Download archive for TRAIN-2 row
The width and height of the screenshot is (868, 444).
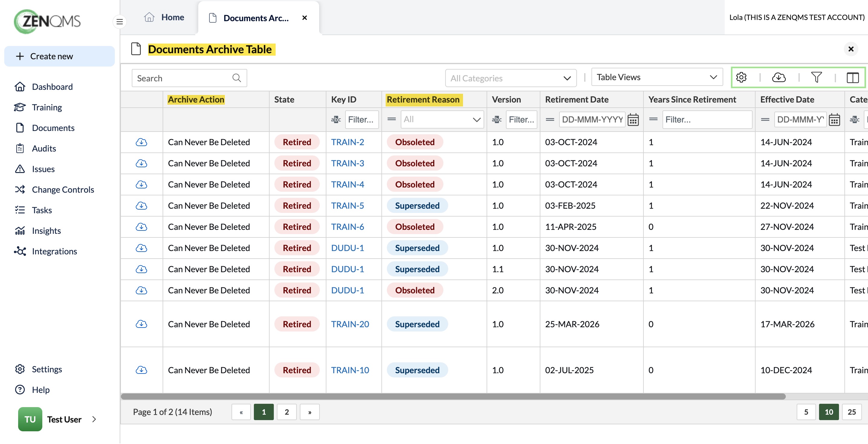coord(141,142)
